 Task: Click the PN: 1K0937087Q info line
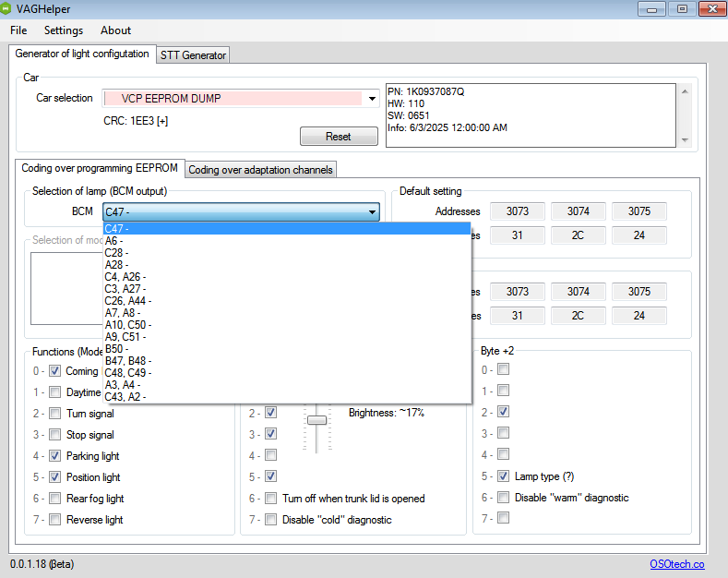(425, 91)
